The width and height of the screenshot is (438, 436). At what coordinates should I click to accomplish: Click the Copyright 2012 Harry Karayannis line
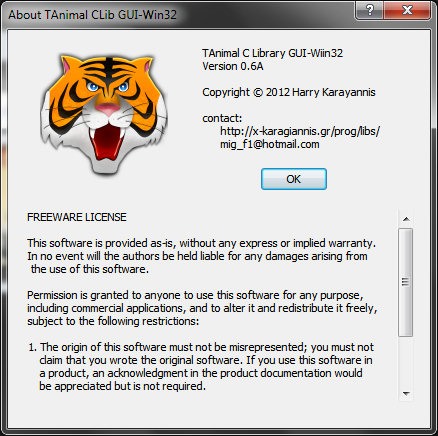[289, 92]
